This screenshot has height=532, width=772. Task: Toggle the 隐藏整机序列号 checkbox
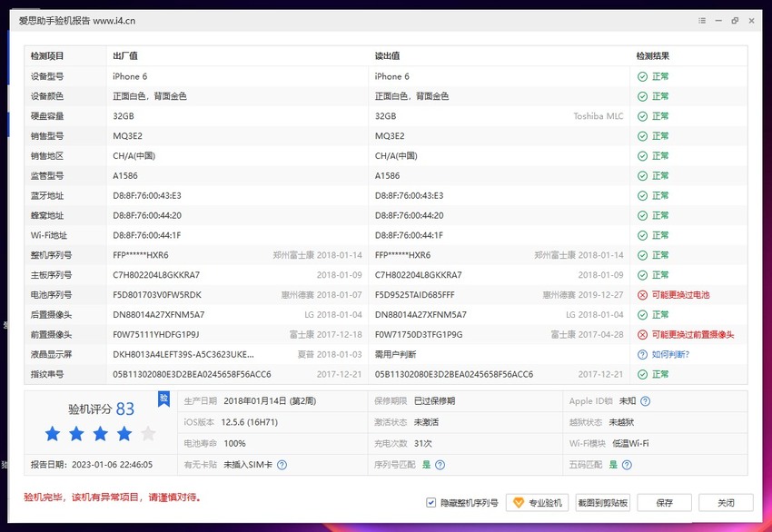431,502
